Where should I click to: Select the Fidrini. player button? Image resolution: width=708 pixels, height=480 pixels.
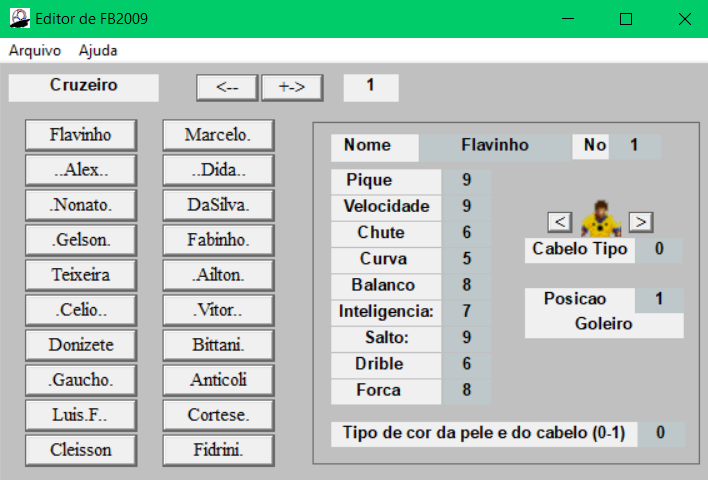point(218,450)
